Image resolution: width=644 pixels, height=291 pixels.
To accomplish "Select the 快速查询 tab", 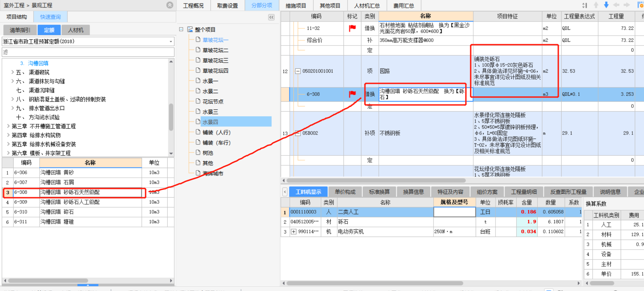I will pos(50,17).
